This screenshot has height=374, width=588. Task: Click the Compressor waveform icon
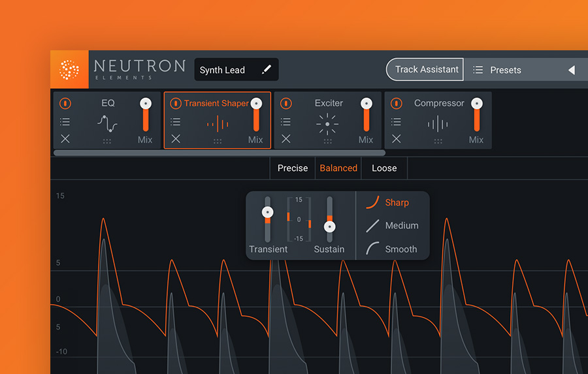(438, 123)
